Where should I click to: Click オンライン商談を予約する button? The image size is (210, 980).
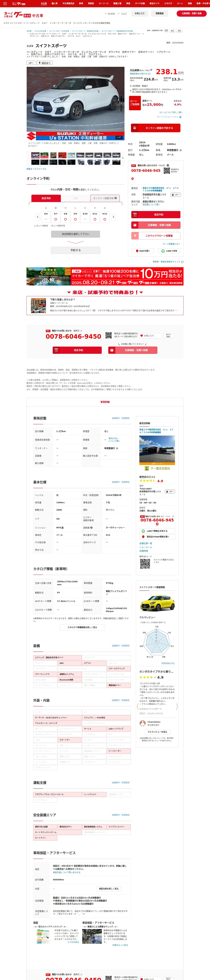(156, 128)
